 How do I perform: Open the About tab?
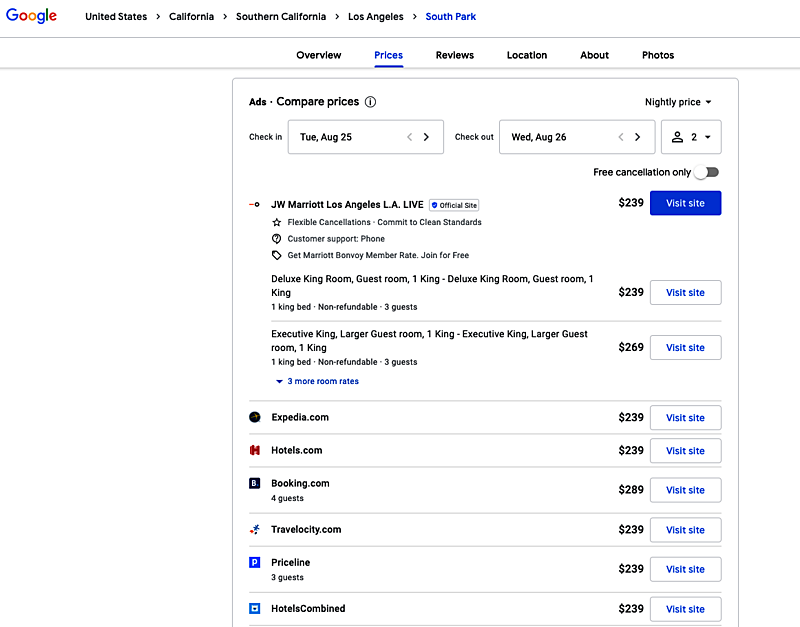(594, 55)
